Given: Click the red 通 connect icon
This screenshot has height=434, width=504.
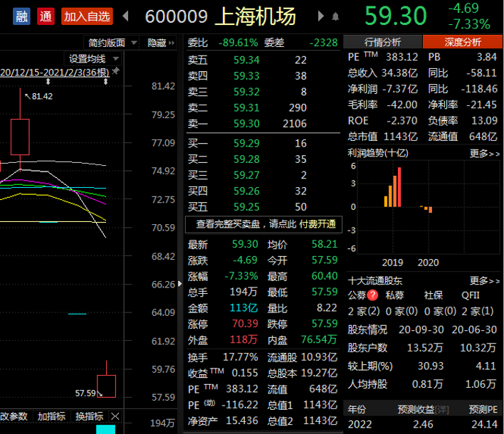Looking at the screenshot, I should [x=46, y=16].
